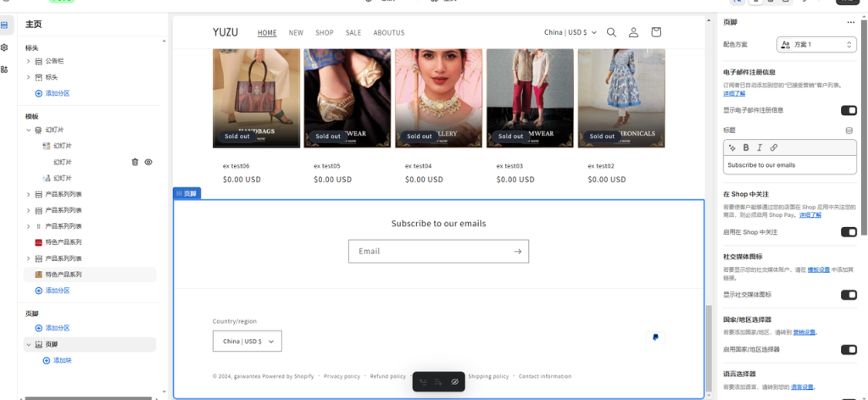Open the footer panel more options (…)

tap(851, 22)
